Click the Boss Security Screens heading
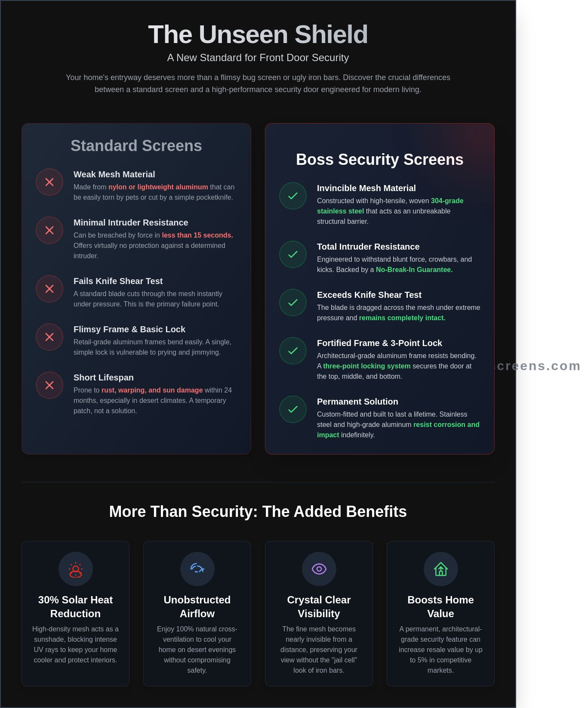588x708 pixels. (379, 160)
